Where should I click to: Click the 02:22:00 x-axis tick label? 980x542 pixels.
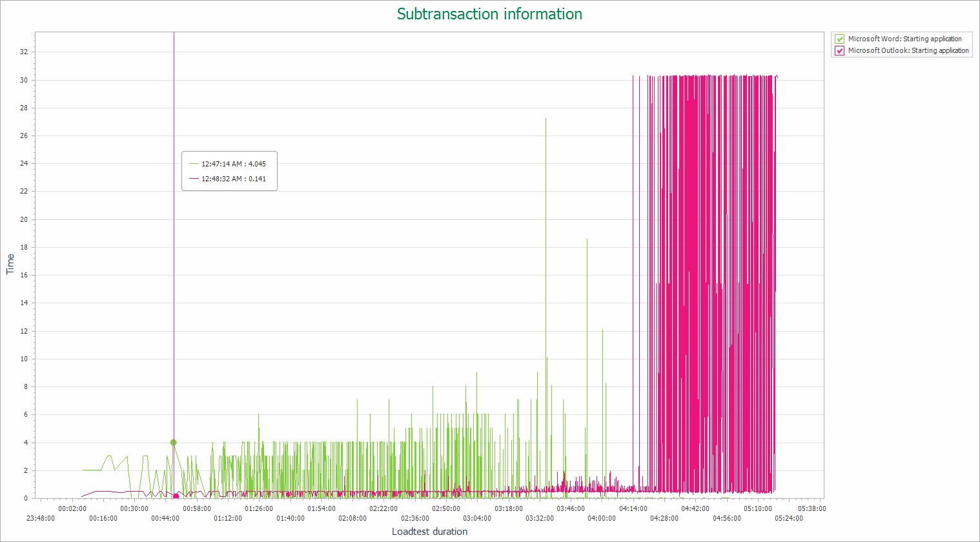pyautogui.click(x=383, y=508)
